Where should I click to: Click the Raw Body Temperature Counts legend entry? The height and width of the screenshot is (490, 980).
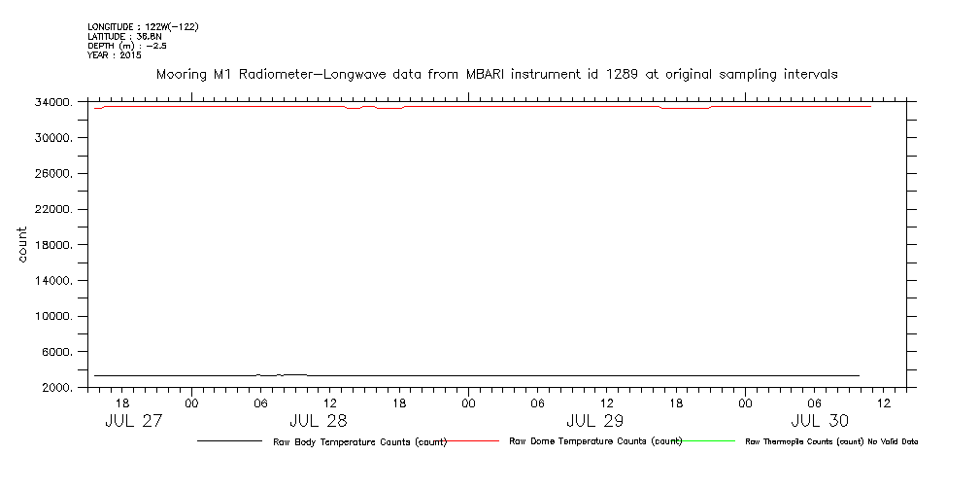[359, 441]
